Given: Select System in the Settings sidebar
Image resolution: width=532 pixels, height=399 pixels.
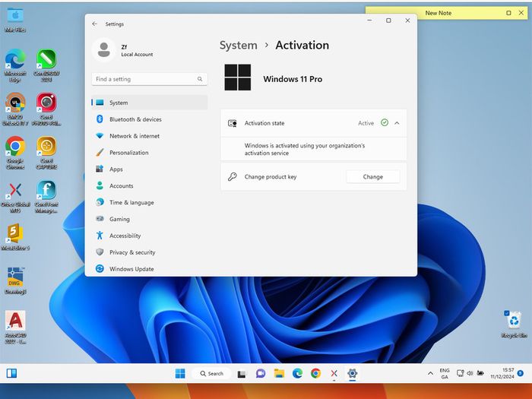Looking at the screenshot, I should point(150,103).
